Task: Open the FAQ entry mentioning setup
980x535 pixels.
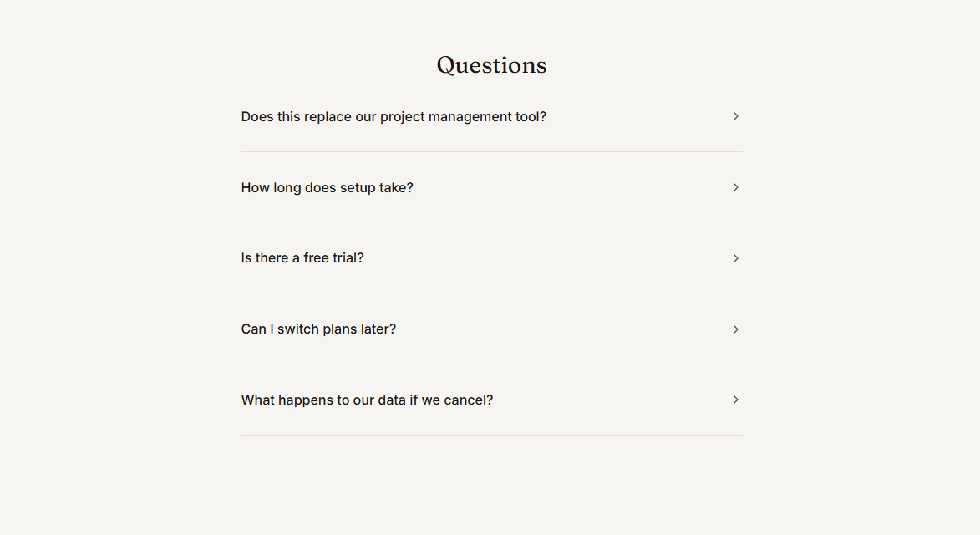Action: click(491, 187)
